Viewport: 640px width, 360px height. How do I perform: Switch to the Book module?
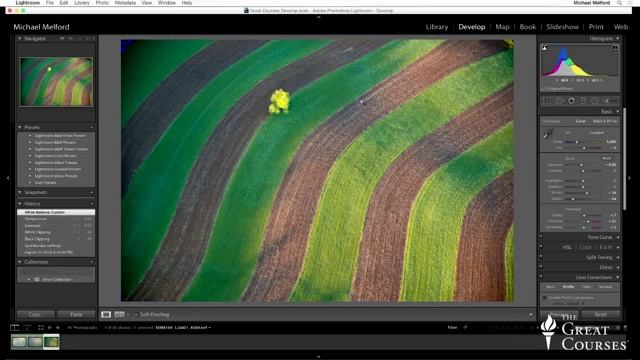tap(528, 27)
